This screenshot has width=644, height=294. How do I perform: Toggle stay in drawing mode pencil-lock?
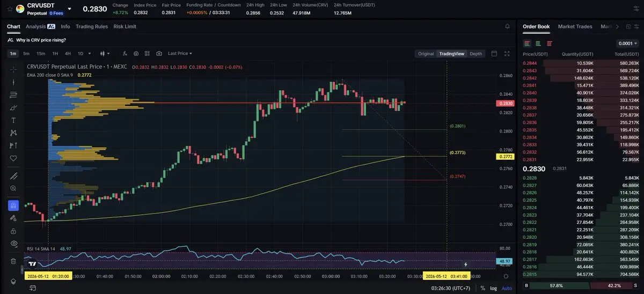(13, 218)
